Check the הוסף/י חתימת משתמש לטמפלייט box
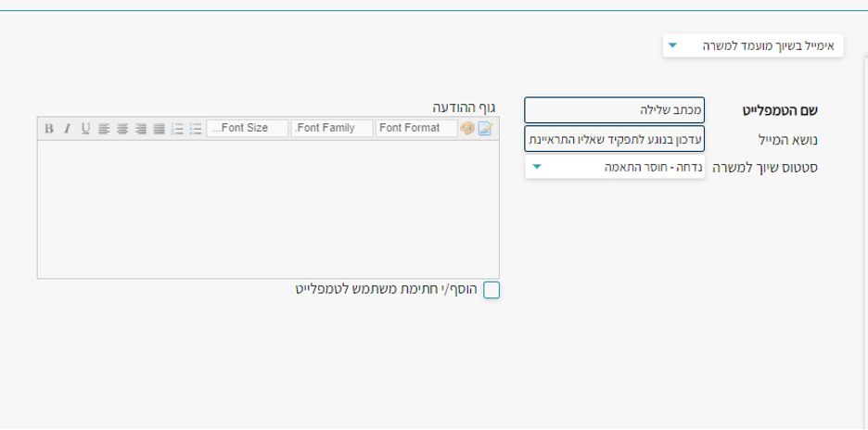The height and width of the screenshot is (430, 868). (491, 290)
